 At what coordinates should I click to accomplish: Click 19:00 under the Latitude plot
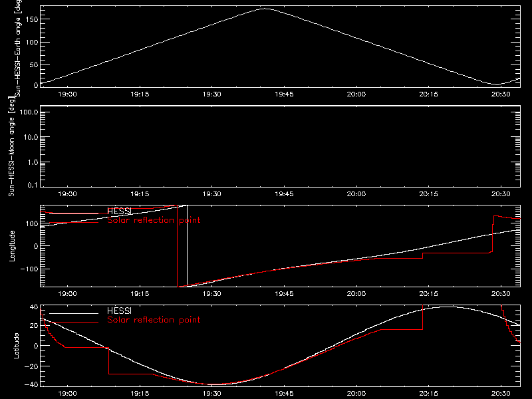68,393
